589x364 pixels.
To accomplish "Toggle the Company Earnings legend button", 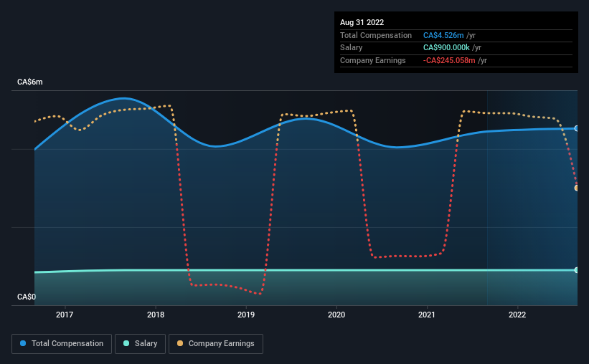I will [x=216, y=344].
